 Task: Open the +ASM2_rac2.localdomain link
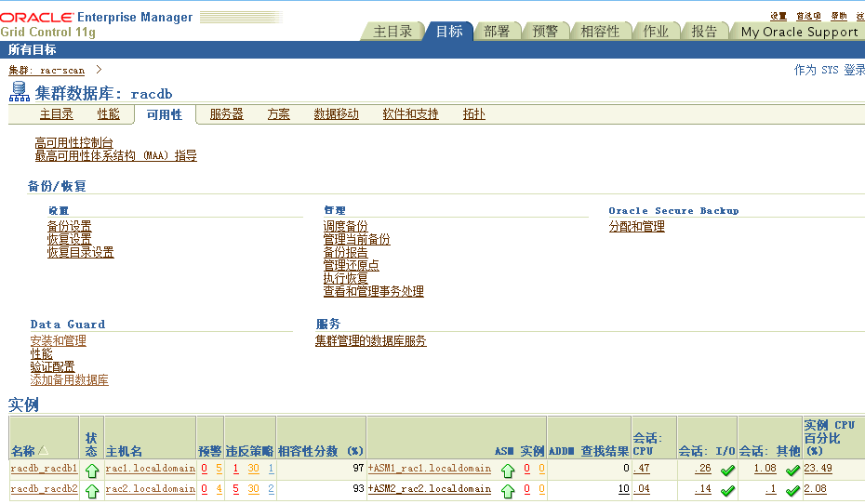(430, 488)
